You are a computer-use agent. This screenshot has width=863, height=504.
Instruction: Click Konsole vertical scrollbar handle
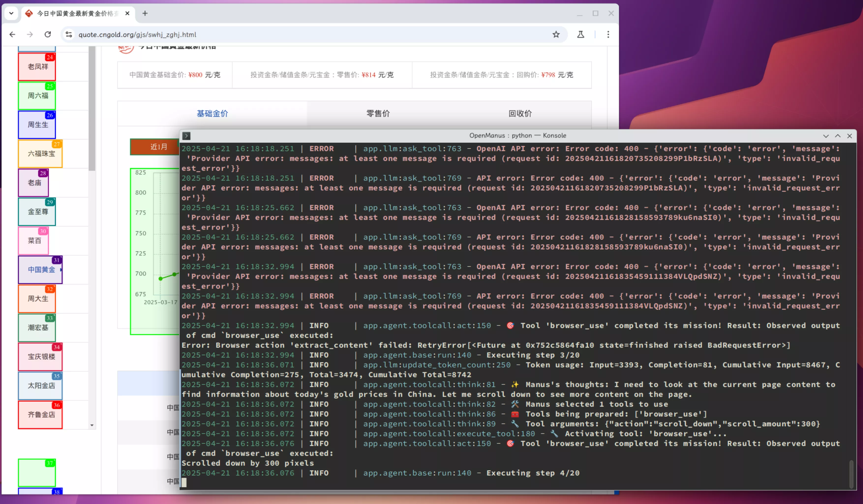pos(851,474)
